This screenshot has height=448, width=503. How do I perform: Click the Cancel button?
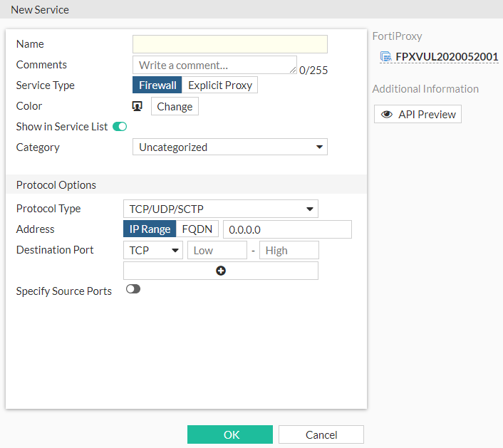(321, 434)
